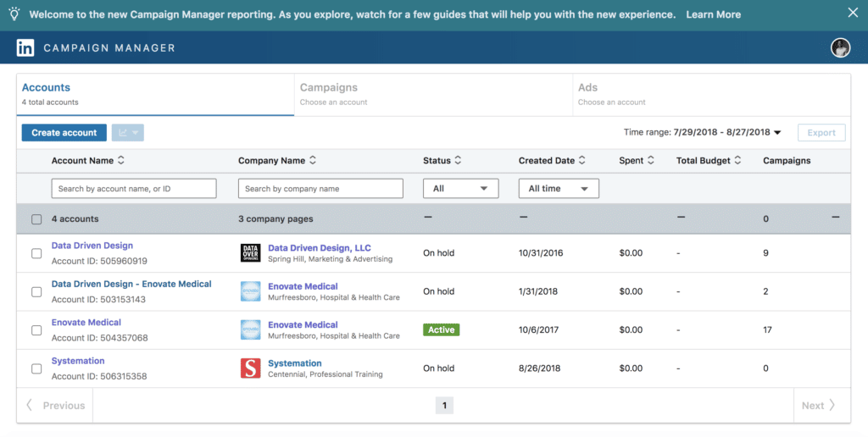
Task: Click created date 10/31/2016
Action: coord(541,252)
